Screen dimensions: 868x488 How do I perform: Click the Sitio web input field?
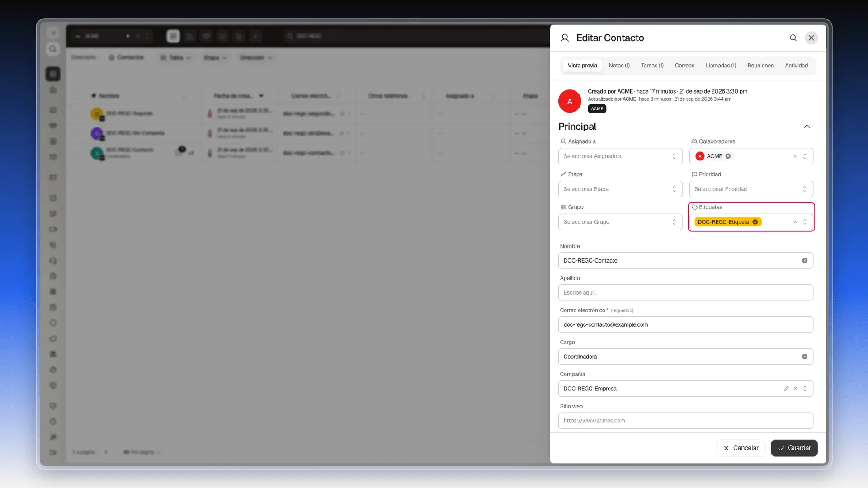[x=685, y=421]
